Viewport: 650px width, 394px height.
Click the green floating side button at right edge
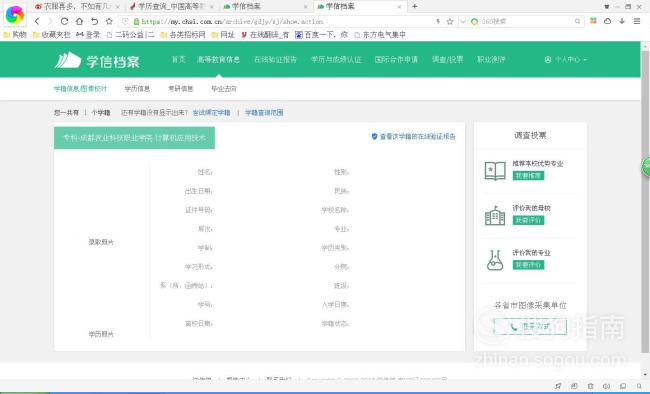click(x=646, y=166)
